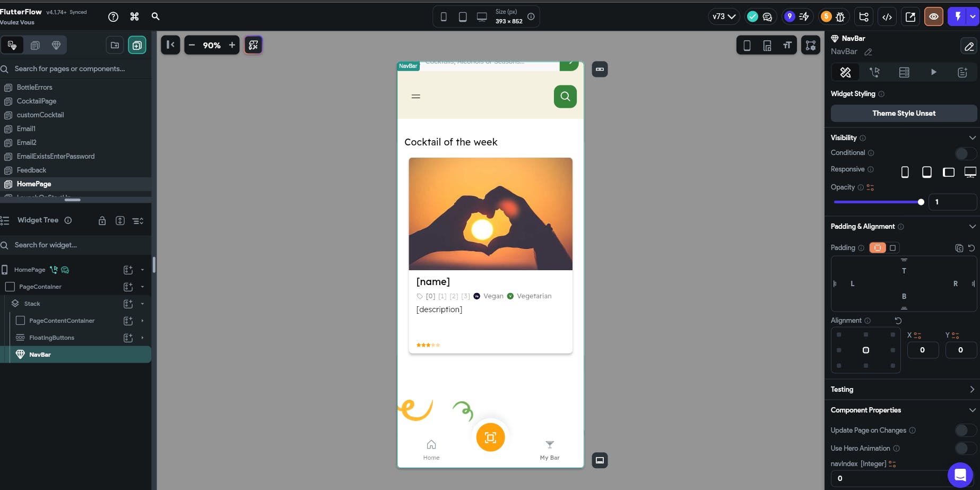Viewport: 980px width, 490px height.
Task: Create a new folder in pages panel
Action: click(x=115, y=45)
